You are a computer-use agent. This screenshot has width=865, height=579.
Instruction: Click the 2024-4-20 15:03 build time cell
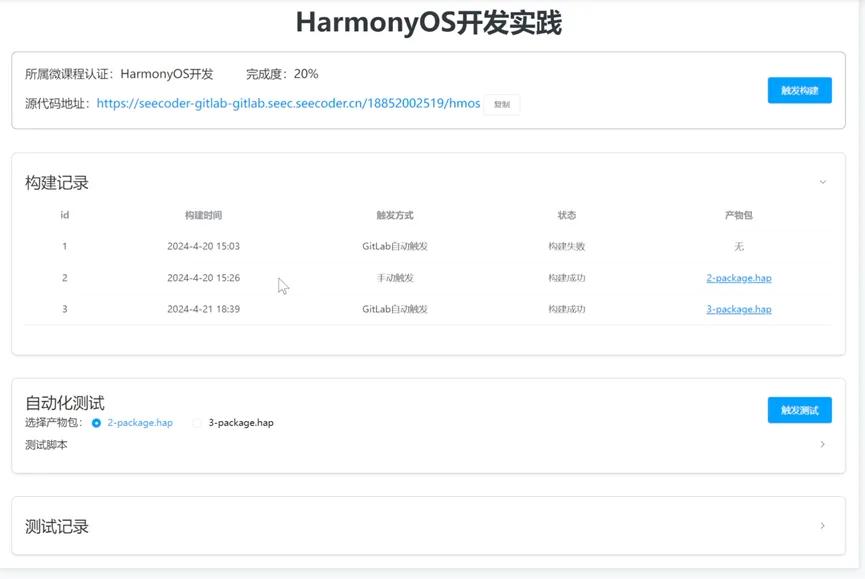[204, 246]
